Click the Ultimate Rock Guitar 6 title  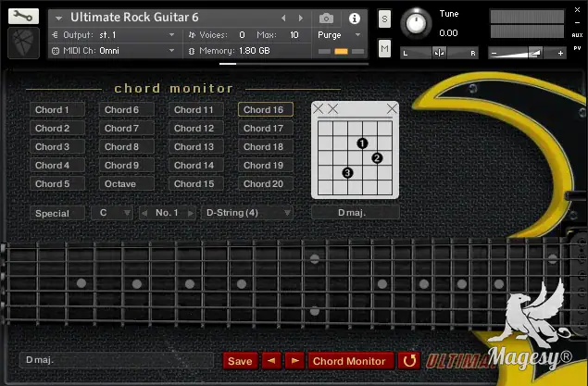[134, 18]
